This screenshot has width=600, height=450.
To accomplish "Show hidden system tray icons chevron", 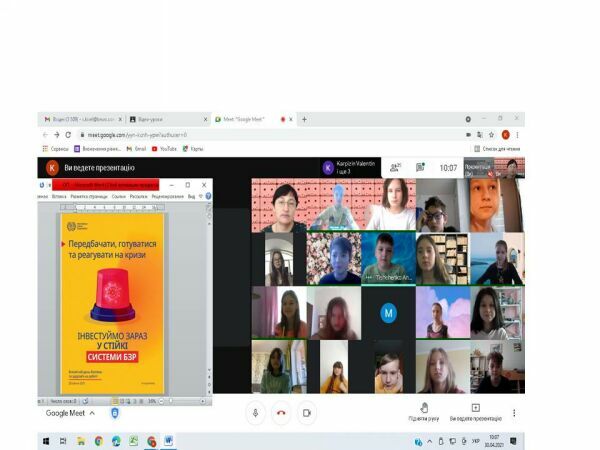I will 429,441.
